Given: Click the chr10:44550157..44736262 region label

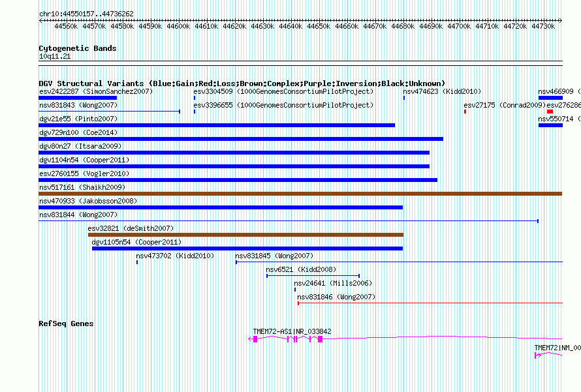Looking at the screenshot, I should click(x=86, y=14).
